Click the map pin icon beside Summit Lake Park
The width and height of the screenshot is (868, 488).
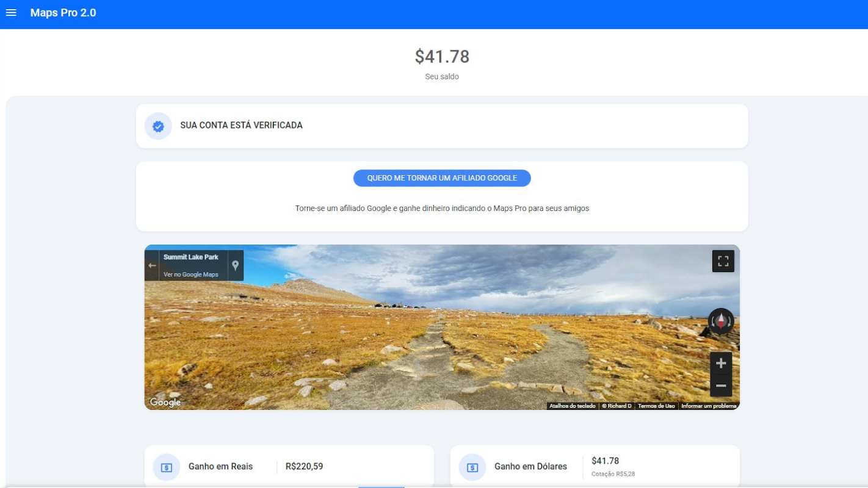(x=235, y=265)
